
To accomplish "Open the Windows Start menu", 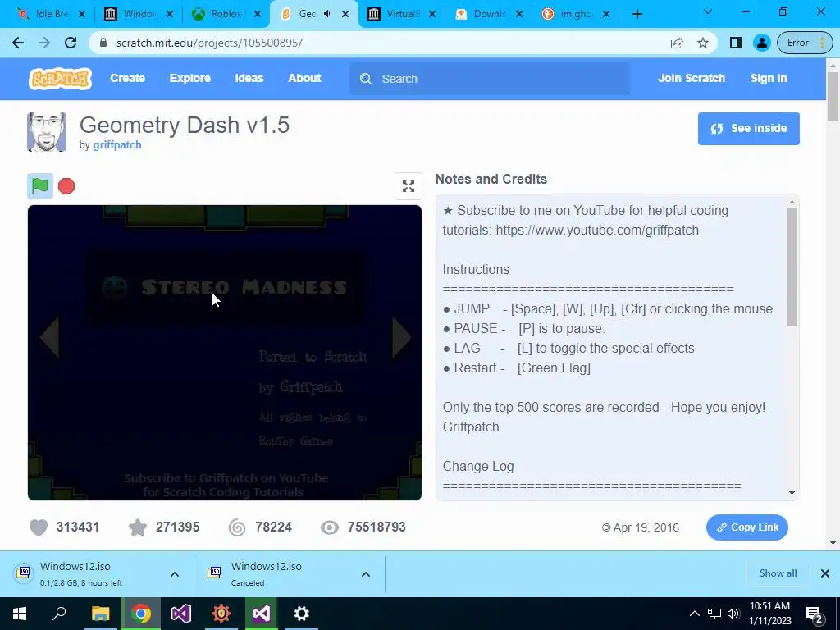I will coord(20,614).
